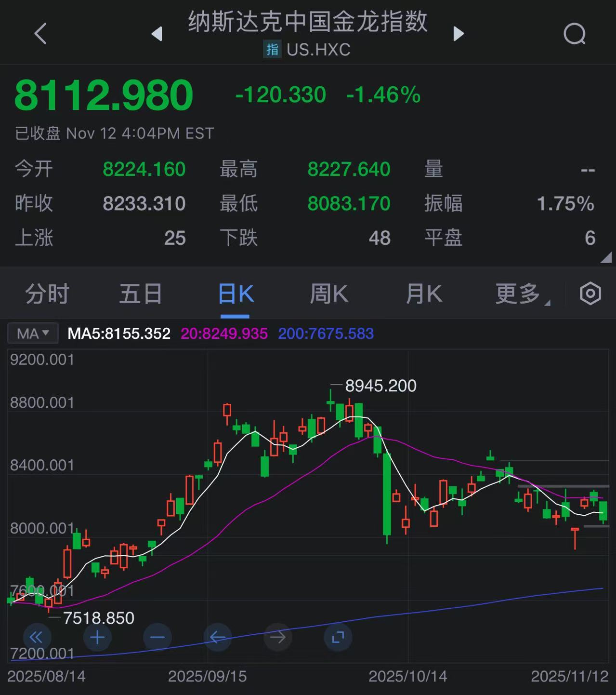
Task: Toggle the MA5 value display
Action: [119, 333]
